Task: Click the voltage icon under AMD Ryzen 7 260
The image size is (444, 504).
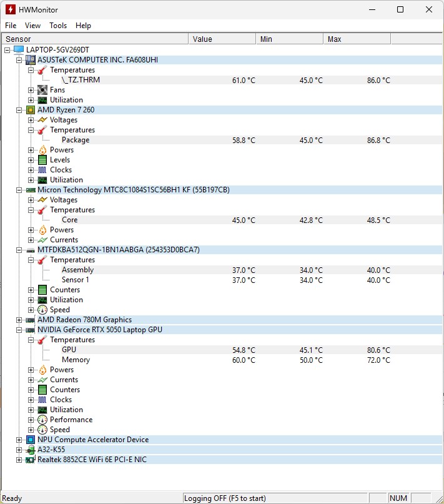Action: [42, 120]
